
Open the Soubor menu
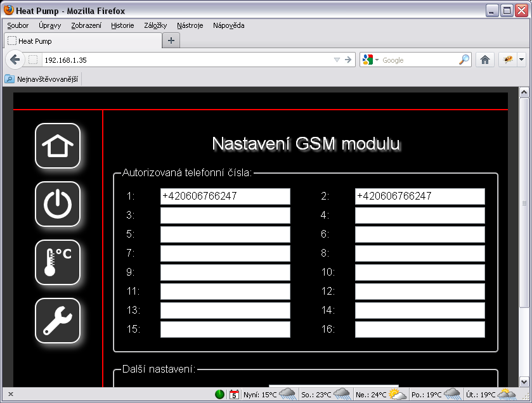18,25
